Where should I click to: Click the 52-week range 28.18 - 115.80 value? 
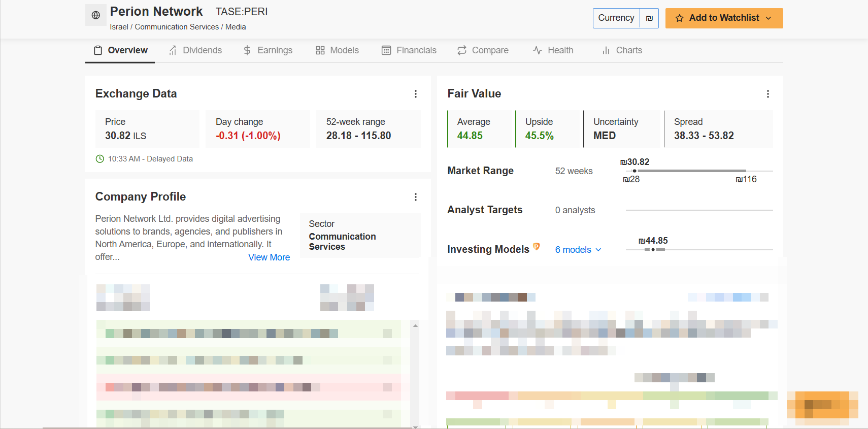pos(358,136)
